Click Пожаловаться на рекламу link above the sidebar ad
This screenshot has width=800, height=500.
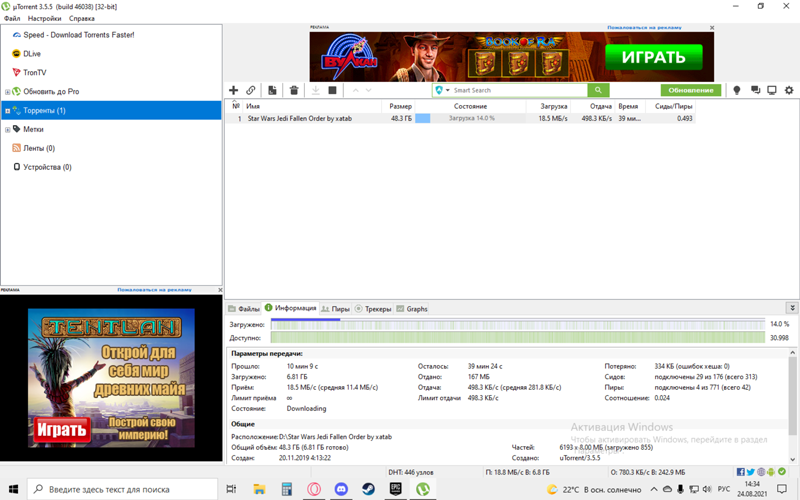coord(155,290)
